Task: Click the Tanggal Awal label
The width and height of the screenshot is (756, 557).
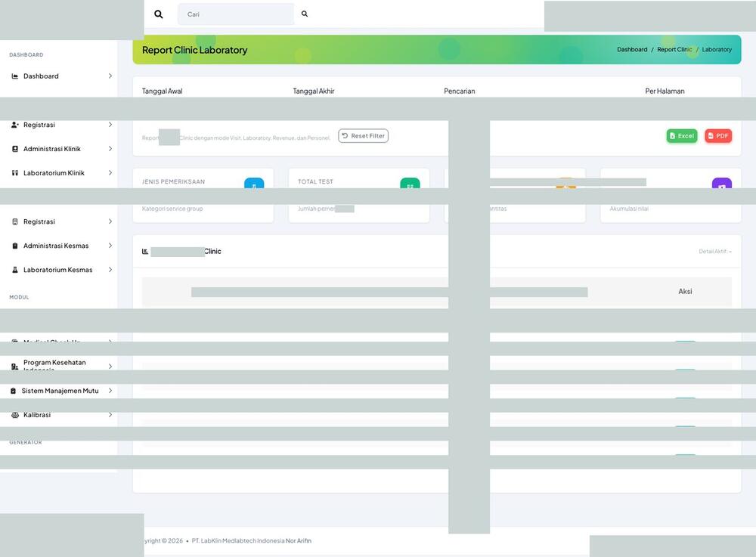Action: [162, 91]
